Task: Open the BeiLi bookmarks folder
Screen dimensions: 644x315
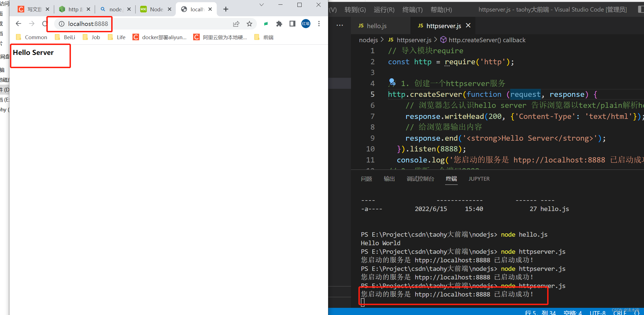Action: click(x=65, y=37)
